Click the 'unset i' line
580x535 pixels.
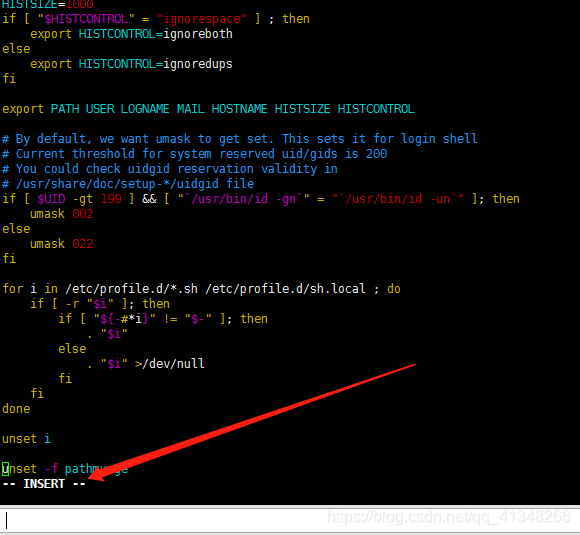point(26,439)
